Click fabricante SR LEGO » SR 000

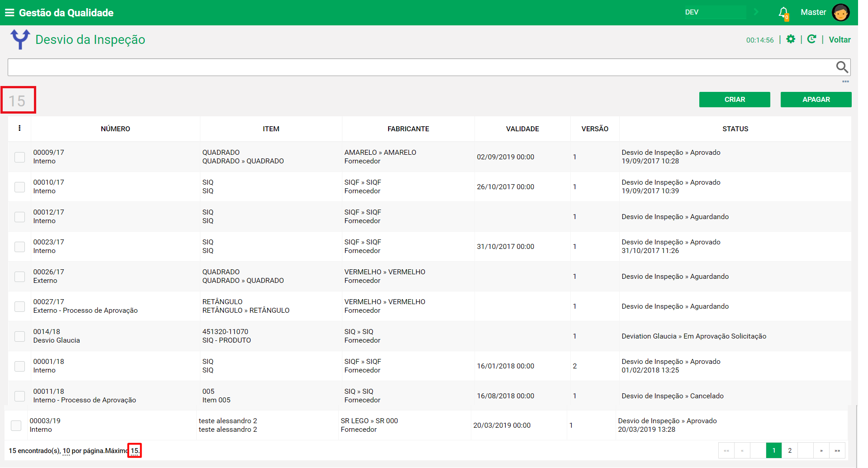point(369,421)
